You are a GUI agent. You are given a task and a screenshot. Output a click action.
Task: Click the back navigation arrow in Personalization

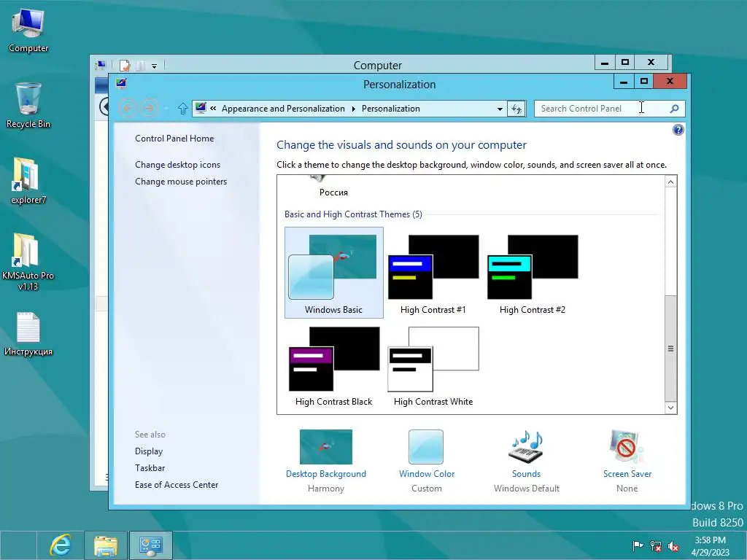[127, 108]
